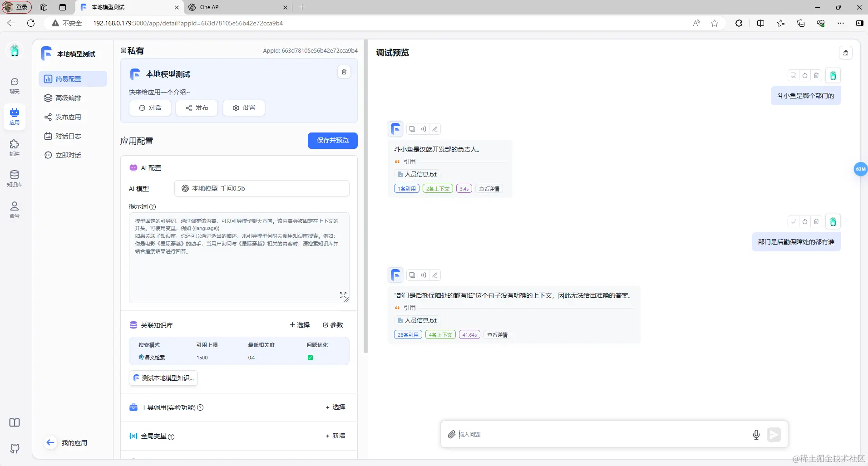Open 立即对话 menu item
The image size is (868, 466).
73,155
